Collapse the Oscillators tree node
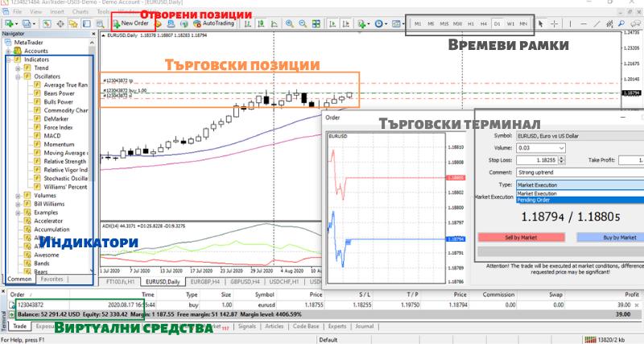644x344 pixels. 18,77
